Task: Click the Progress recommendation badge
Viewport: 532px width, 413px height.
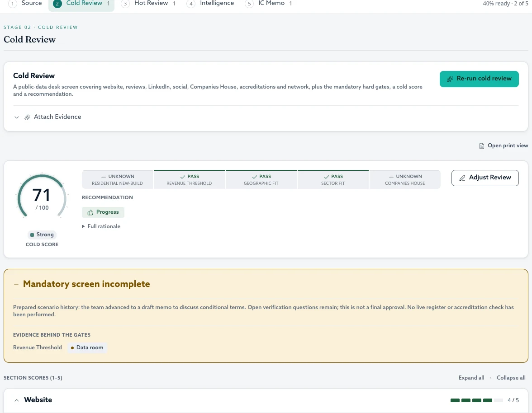Action: click(103, 212)
